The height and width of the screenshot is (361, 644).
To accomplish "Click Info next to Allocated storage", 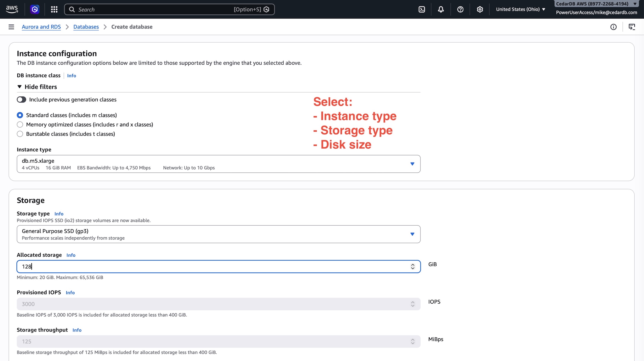I will [x=71, y=255].
